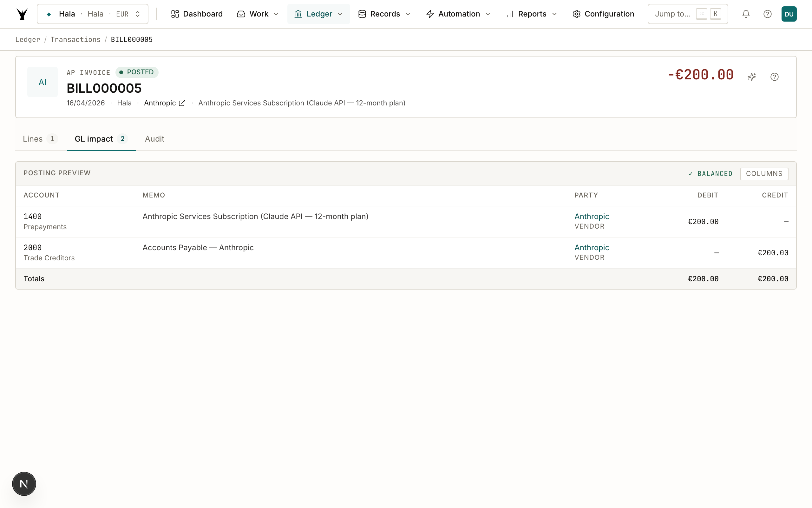
Task: Click the Work inbox icon
Action: [241, 14]
